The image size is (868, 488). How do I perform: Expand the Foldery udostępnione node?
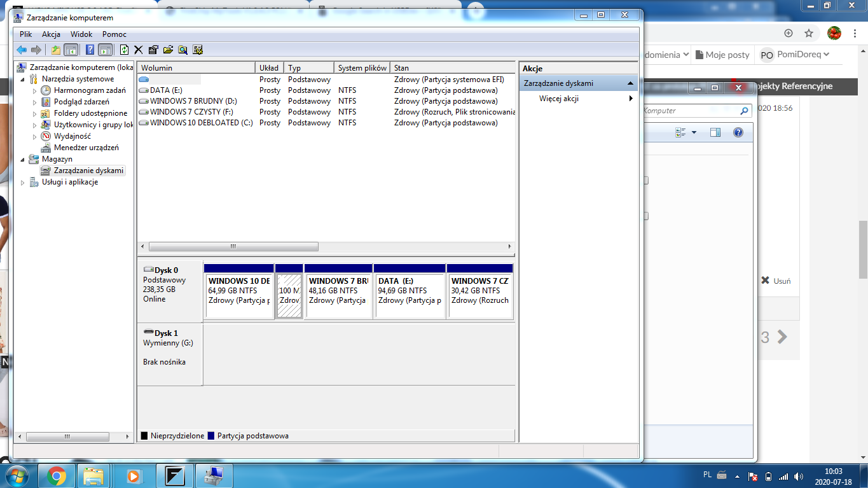click(36, 113)
